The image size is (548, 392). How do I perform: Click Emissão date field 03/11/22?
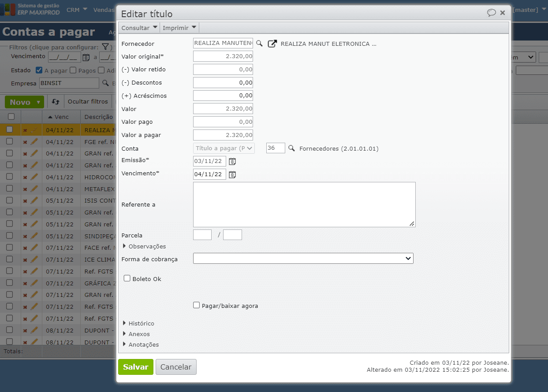(209, 161)
